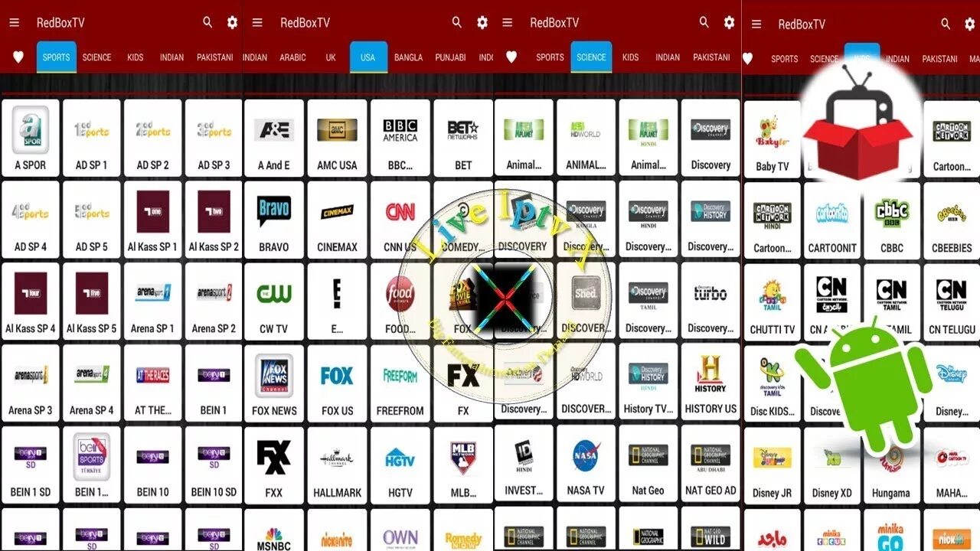Image resolution: width=980 pixels, height=551 pixels.
Task: Open settings gear in the Sports panel
Action: point(232,22)
